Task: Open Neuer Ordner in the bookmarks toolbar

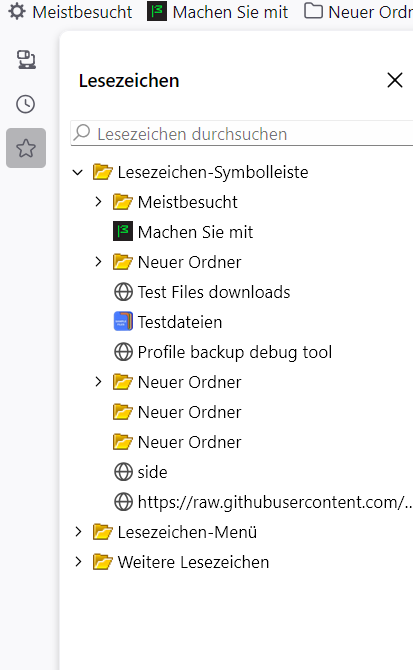Action: point(358,12)
